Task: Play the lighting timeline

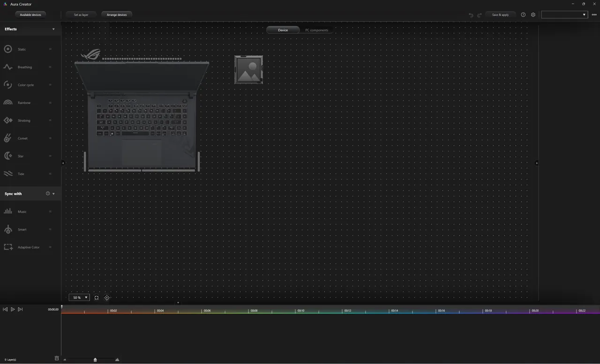Action: [13, 309]
